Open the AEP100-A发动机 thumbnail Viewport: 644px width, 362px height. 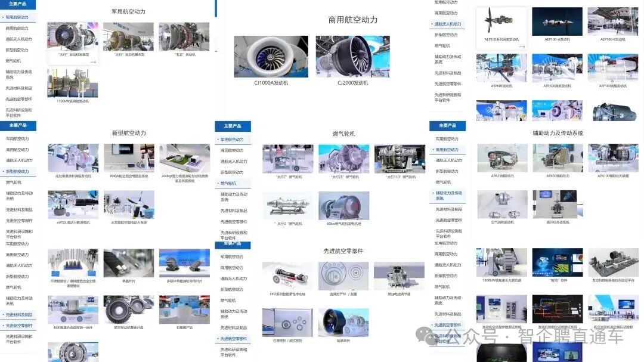(x=558, y=21)
